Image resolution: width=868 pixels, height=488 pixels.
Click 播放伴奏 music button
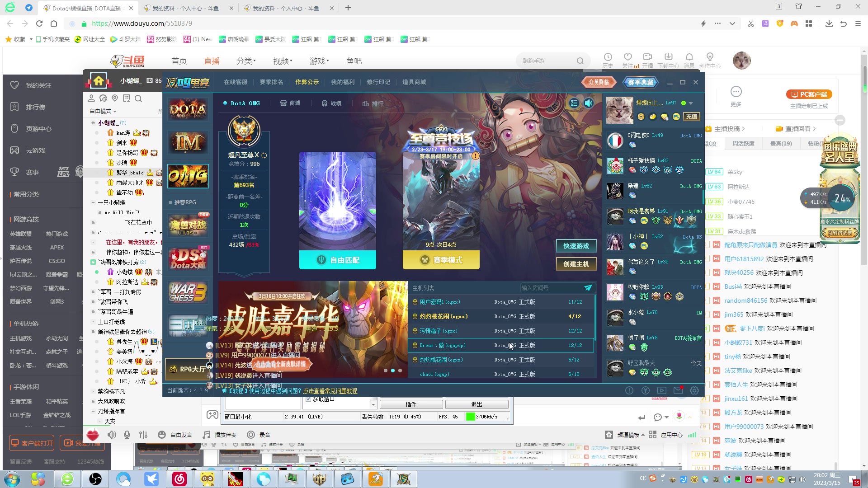(x=220, y=435)
